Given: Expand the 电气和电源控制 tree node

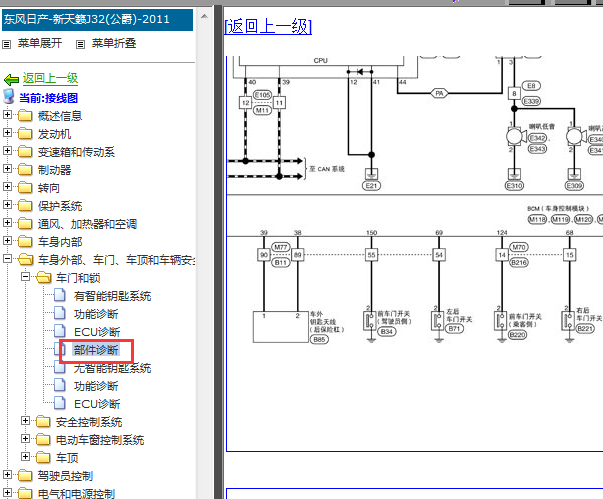Looking at the screenshot, I should tap(7, 492).
